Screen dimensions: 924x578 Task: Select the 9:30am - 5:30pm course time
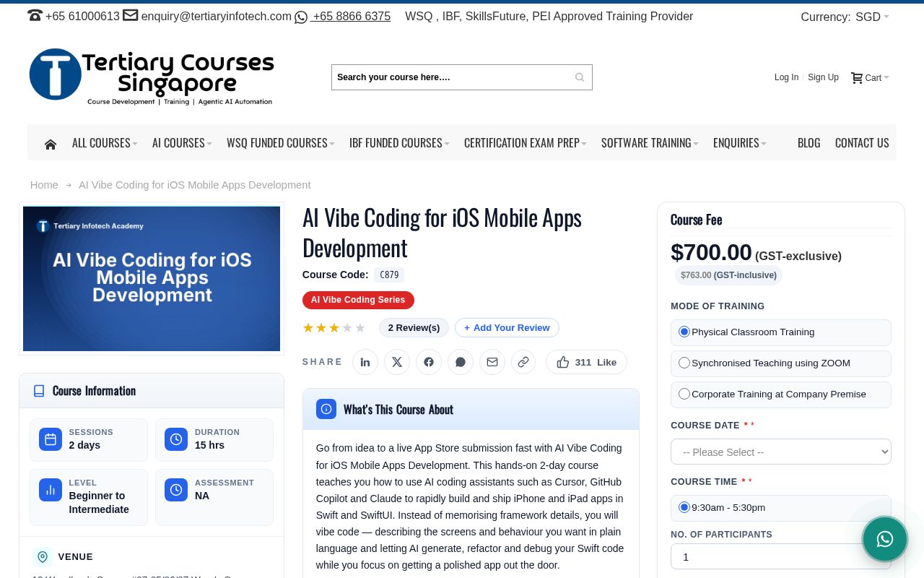(684, 507)
